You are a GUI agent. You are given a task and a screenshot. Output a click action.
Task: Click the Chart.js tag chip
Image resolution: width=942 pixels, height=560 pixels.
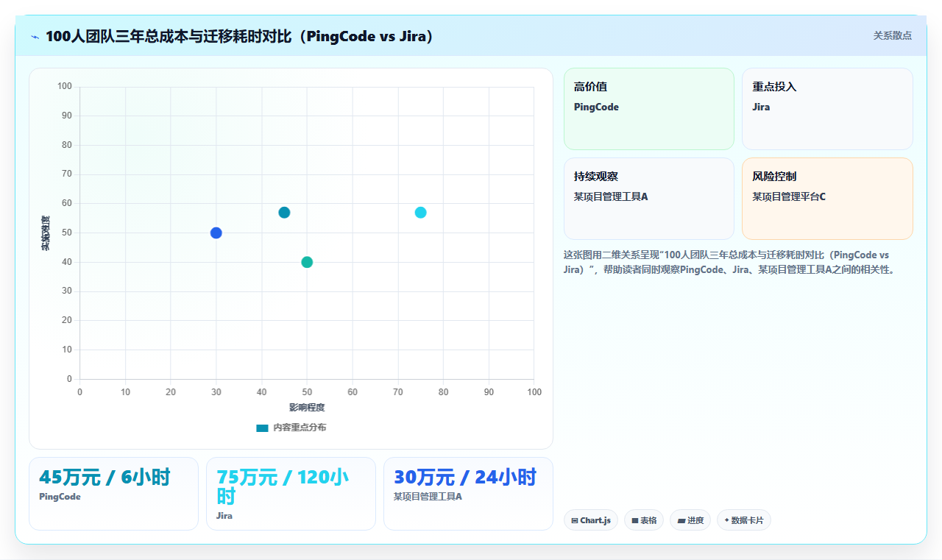pyautogui.click(x=591, y=520)
